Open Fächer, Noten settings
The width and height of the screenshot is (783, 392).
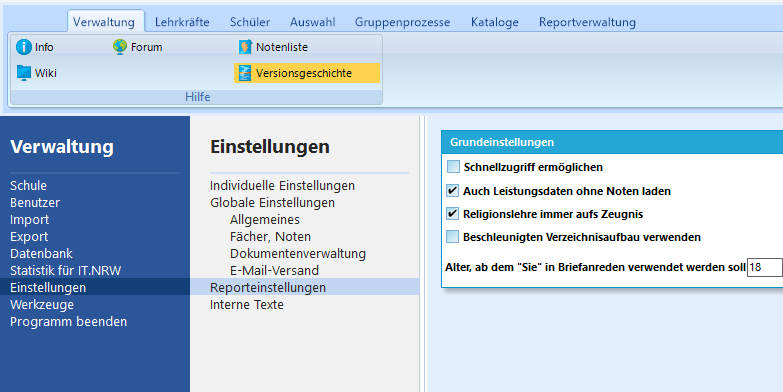pos(270,236)
